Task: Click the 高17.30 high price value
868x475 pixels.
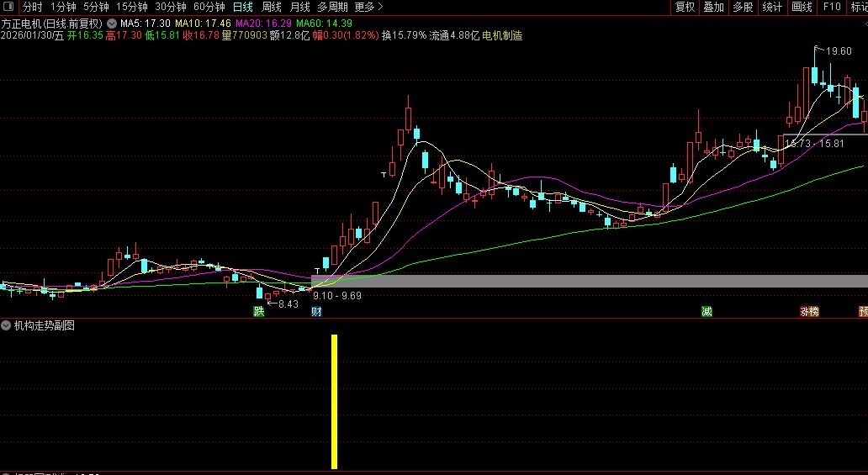Action: [124, 35]
